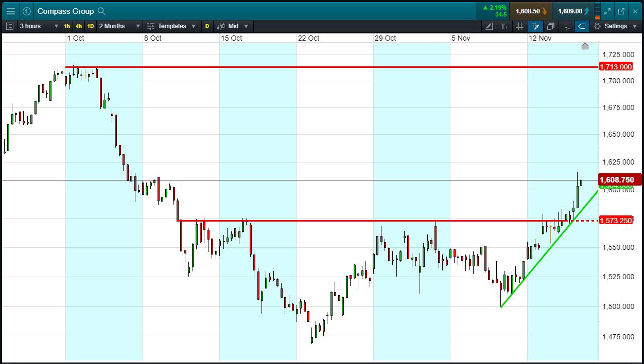Select the trend line drawing tool

tap(489, 26)
